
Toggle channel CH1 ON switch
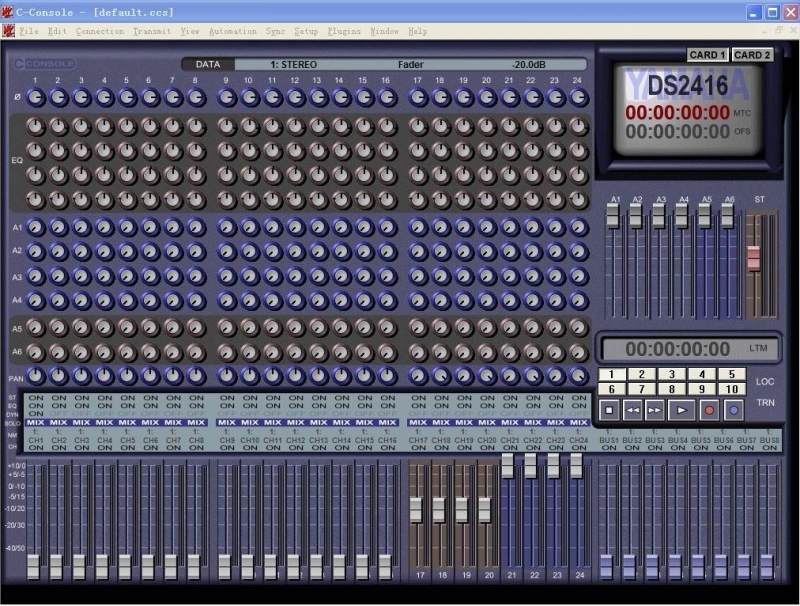(35, 447)
